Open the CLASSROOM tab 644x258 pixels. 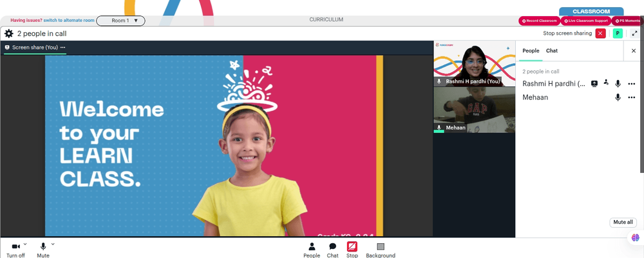pyautogui.click(x=591, y=12)
